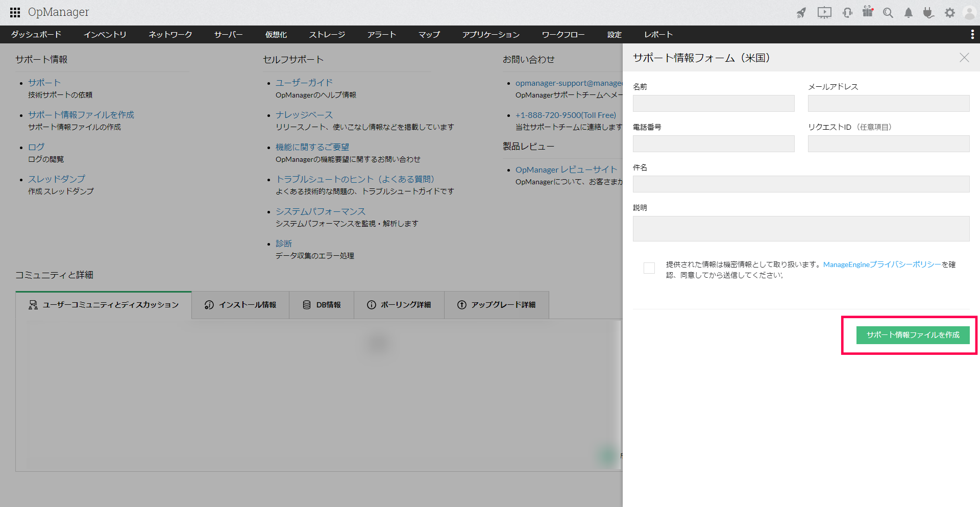980x507 pixels.
Task: Click the magnifier search icon
Action: point(888,13)
